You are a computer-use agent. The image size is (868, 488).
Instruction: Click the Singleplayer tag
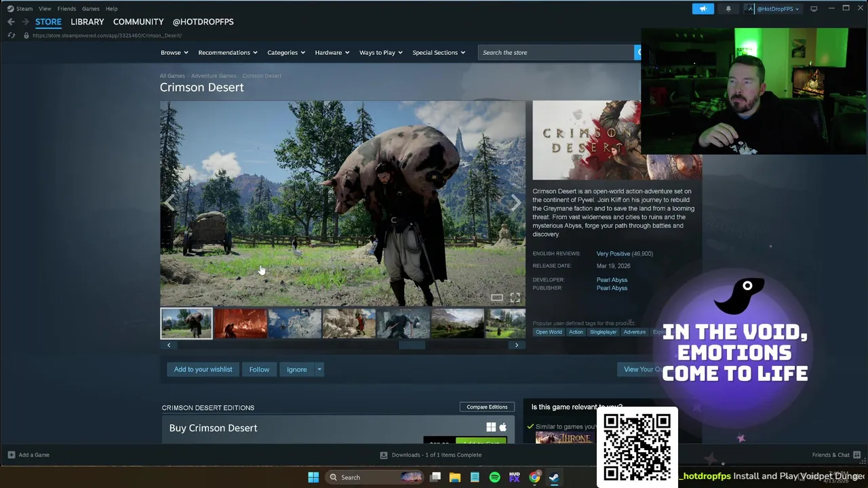pos(603,332)
